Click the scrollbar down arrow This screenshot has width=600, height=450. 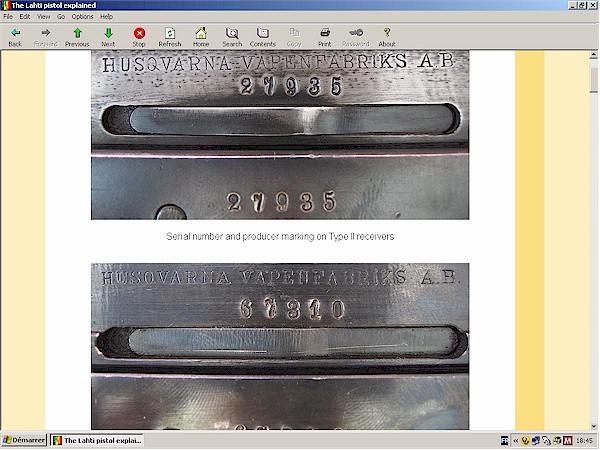(x=593, y=426)
